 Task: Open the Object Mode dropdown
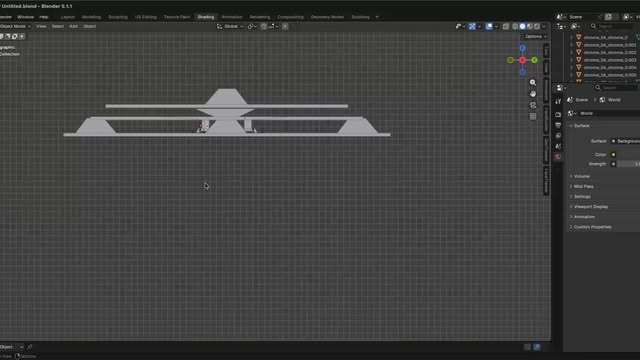point(15,27)
